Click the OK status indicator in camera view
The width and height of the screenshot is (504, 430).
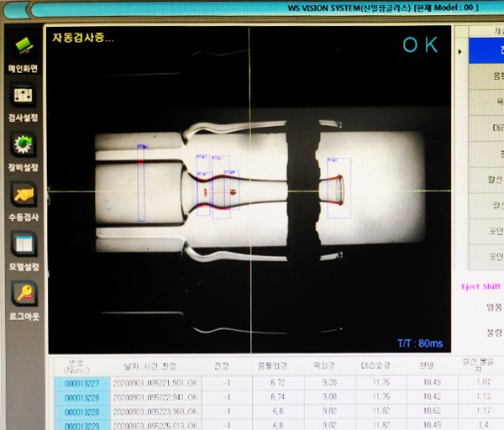pos(420,46)
